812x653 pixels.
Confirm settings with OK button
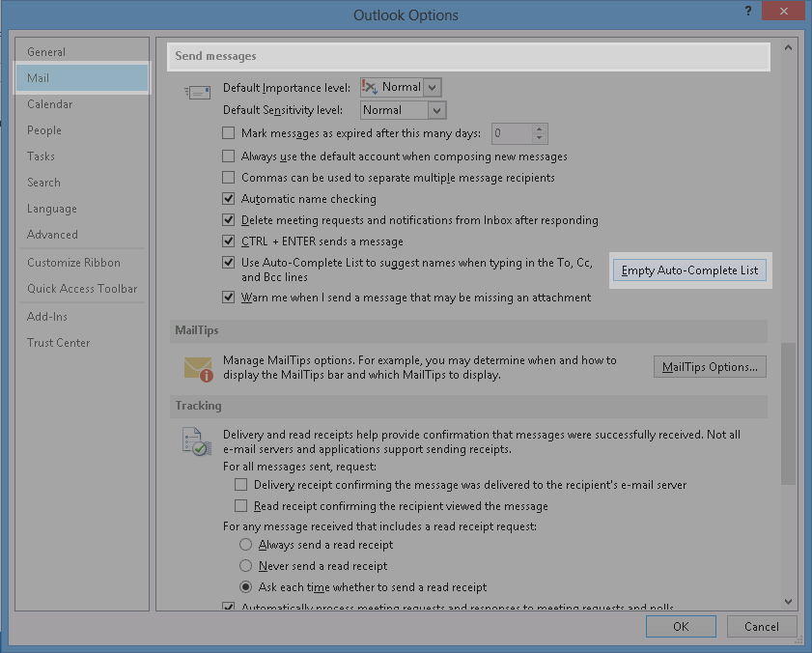tap(681, 627)
